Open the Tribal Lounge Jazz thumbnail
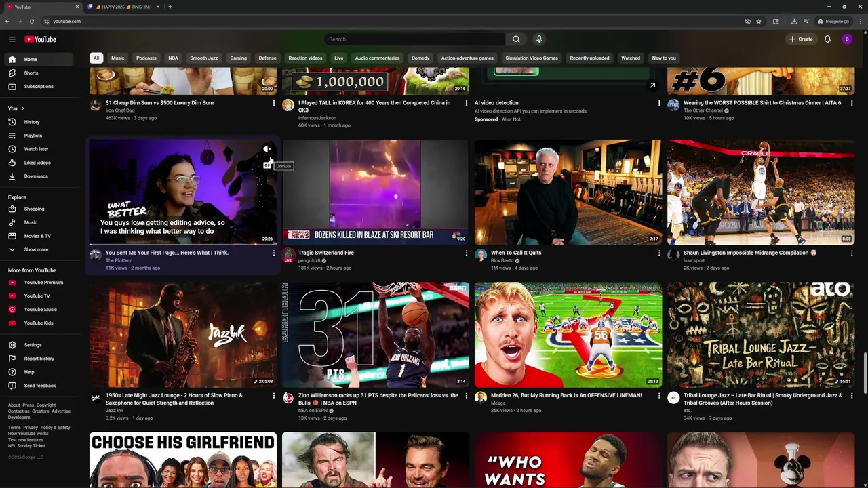Viewport: 868px width, 488px height. pyautogui.click(x=761, y=335)
